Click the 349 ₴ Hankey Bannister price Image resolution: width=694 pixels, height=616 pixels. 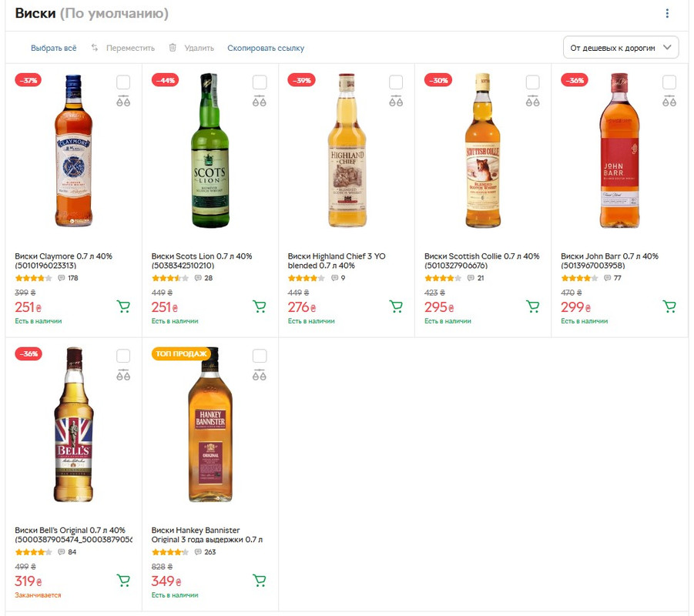pos(166,581)
